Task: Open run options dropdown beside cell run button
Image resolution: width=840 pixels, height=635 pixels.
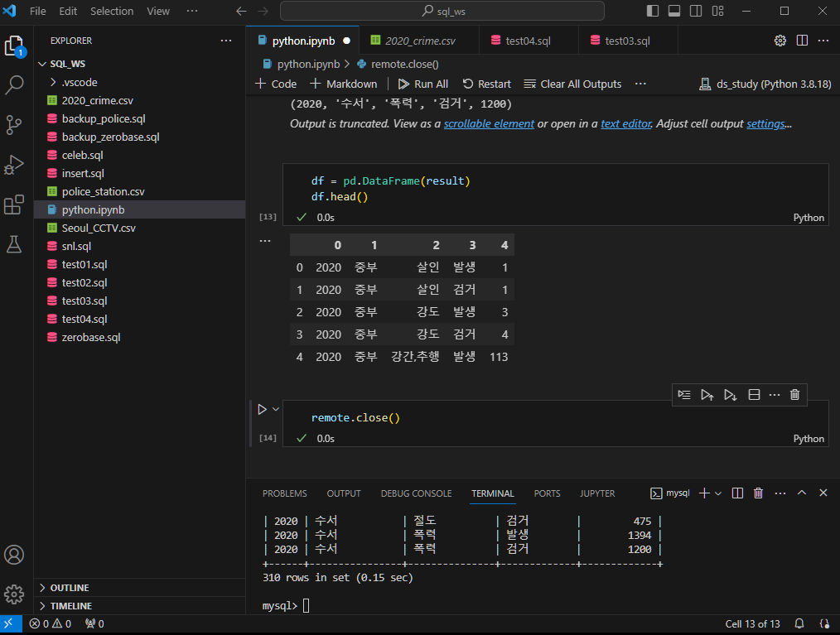Action: point(276,410)
